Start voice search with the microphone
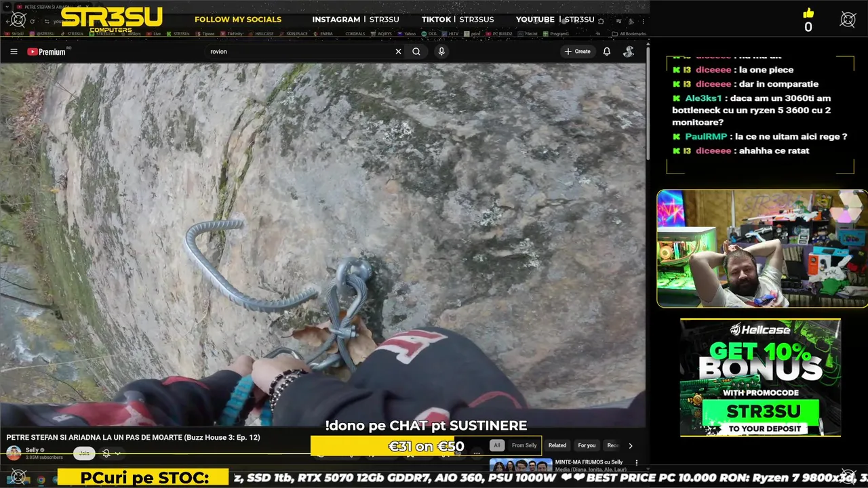The height and width of the screenshot is (488, 868). pos(441,52)
